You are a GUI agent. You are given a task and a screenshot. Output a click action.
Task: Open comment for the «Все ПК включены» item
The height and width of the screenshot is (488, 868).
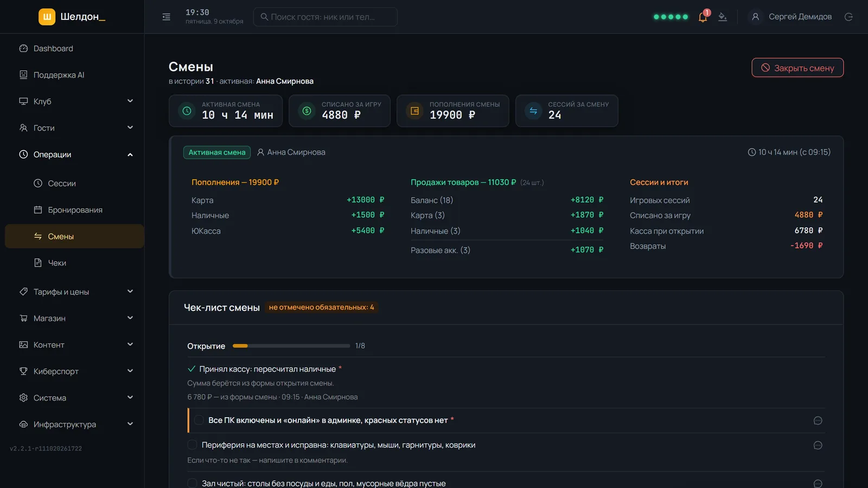818,421
